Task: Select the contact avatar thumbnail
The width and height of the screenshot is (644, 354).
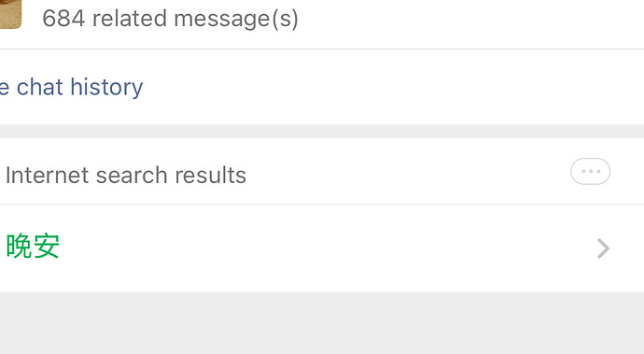Action: [10, 14]
